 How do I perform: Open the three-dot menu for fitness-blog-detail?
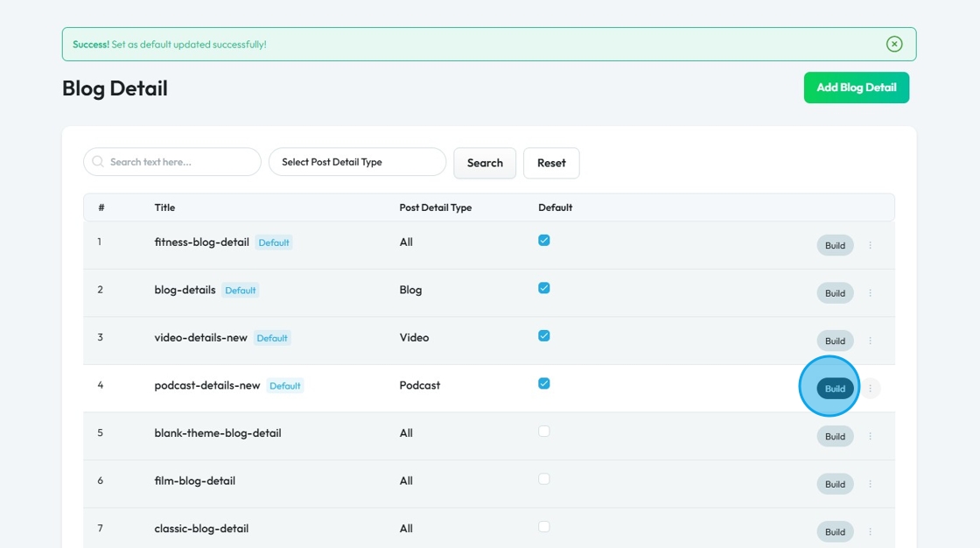[870, 246]
